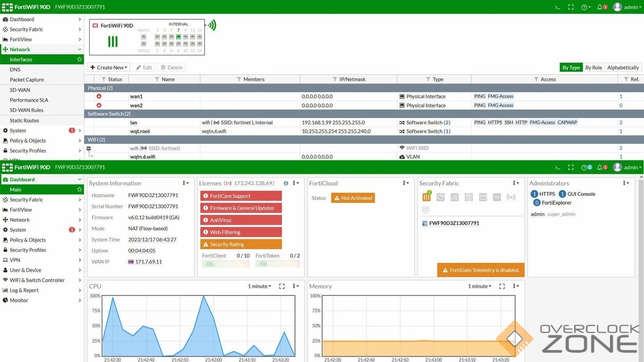Click FortiGate icon in Security Fabric widget

[x=426, y=197]
